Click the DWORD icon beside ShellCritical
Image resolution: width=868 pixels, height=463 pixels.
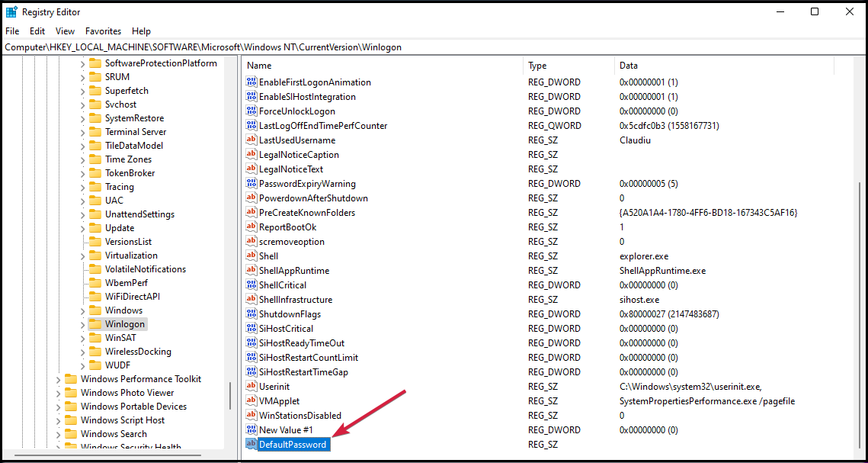251,285
